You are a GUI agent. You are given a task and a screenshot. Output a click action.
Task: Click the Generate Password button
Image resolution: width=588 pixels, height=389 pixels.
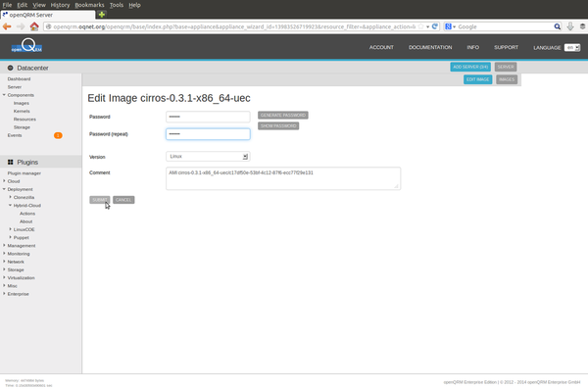tap(283, 116)
